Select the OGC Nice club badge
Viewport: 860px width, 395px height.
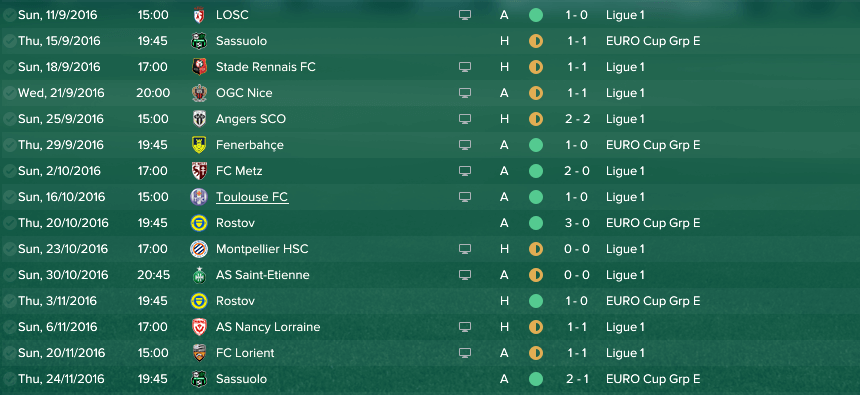coord(199,93)
